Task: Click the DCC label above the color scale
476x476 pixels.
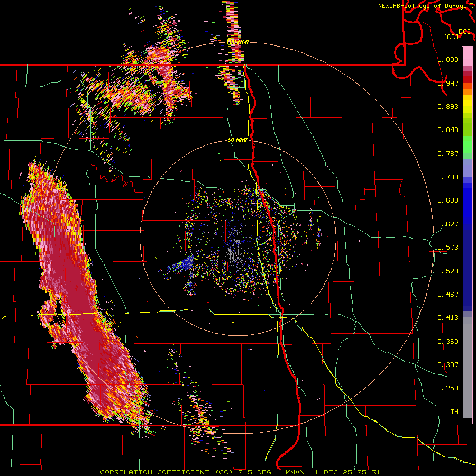Action: [x=464, y=31]
